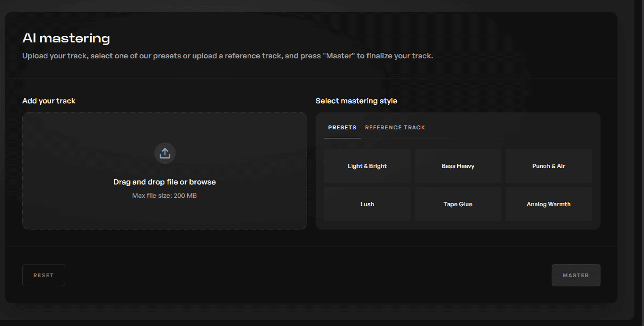
Task: Switch to the Presets tab
Action: point(342,128)
